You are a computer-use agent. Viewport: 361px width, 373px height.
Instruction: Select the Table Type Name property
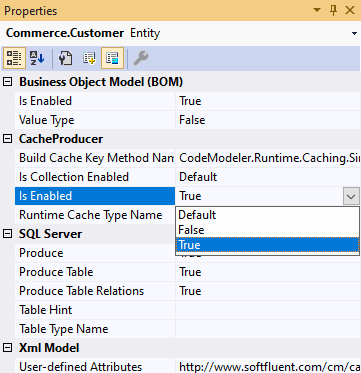(x=95, y=329)
